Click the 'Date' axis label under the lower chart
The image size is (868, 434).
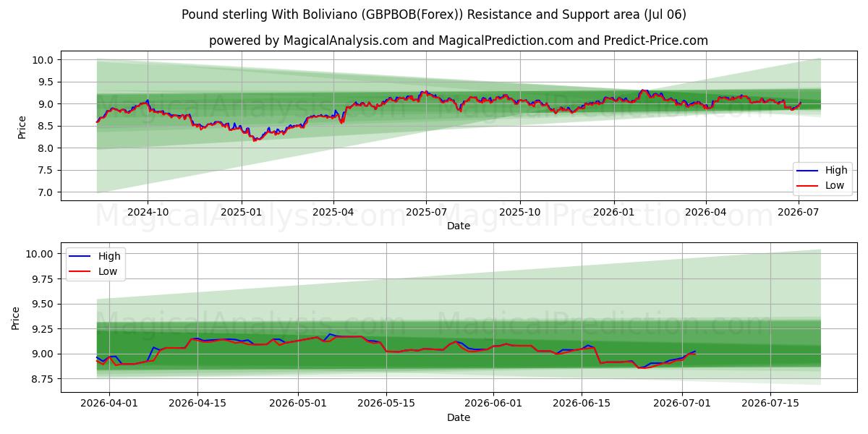pyautogui.click(x=458, y=418)
